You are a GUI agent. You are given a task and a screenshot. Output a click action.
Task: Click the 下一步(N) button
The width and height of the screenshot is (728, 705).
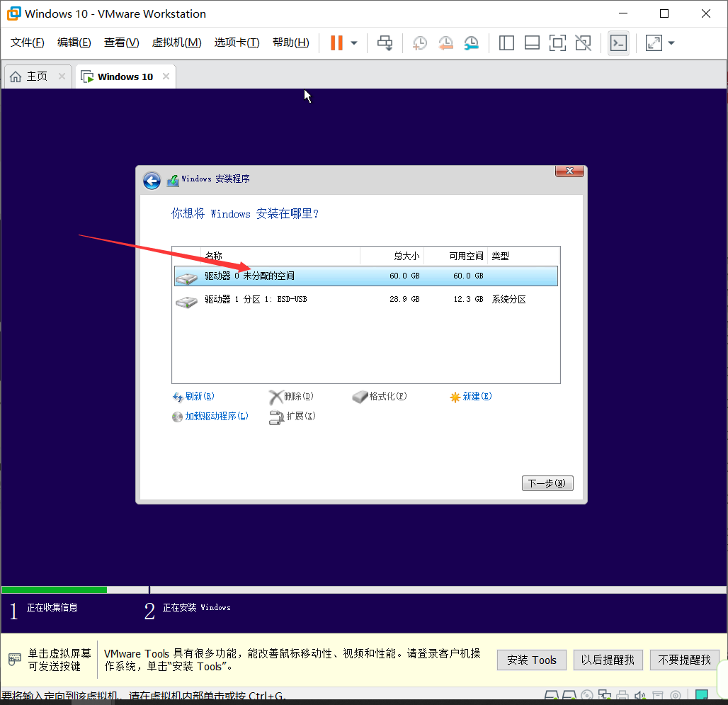[547, 483]
